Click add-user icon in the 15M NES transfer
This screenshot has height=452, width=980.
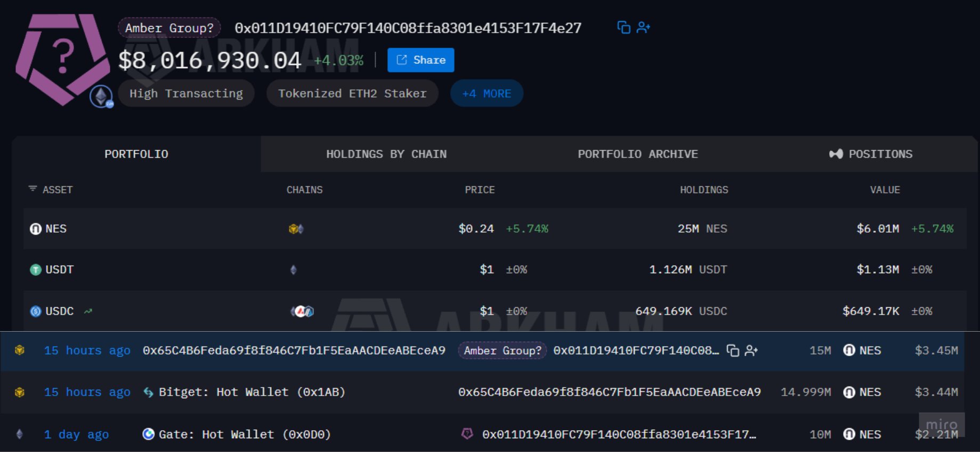click(x=751, y=350)
